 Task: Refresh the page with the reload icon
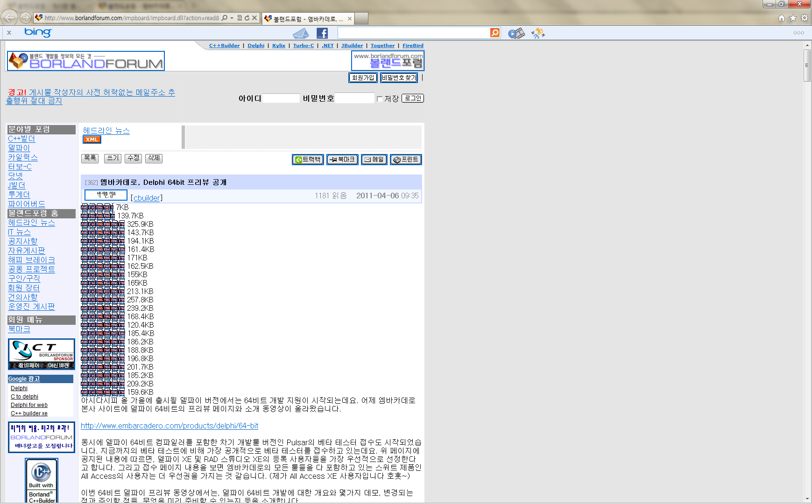[x=247, y=18]
